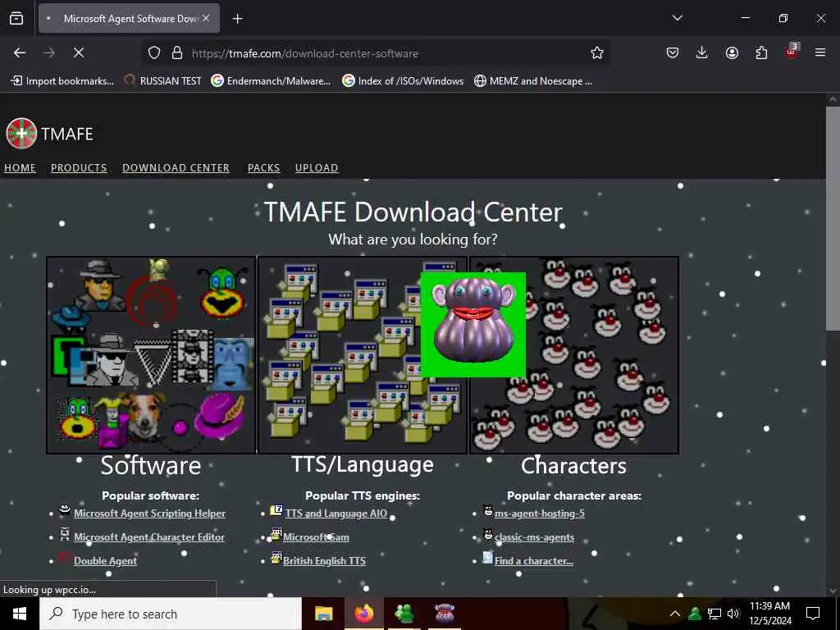The width and height of the screenshot is (840, 630).
Task: Click the icon beside TTS and Language AIO
Action: [276, 510]
